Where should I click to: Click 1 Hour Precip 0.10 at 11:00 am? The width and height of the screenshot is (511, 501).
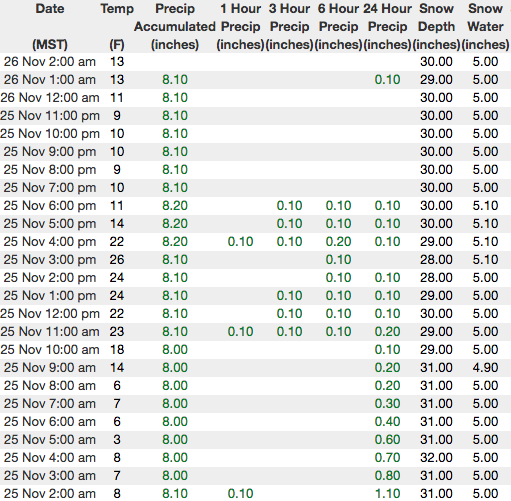[240, 332]
